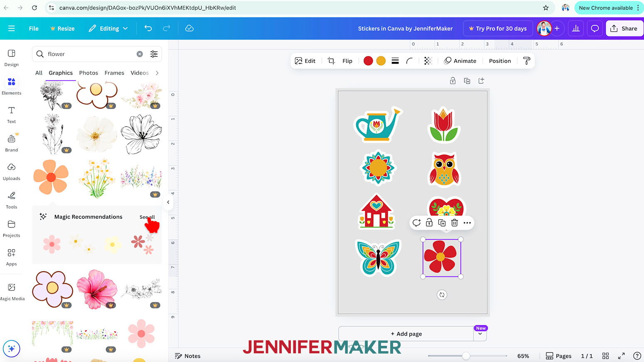Delete the selected flower element
The width and height of the screenshot is (644, 362).
455,223
